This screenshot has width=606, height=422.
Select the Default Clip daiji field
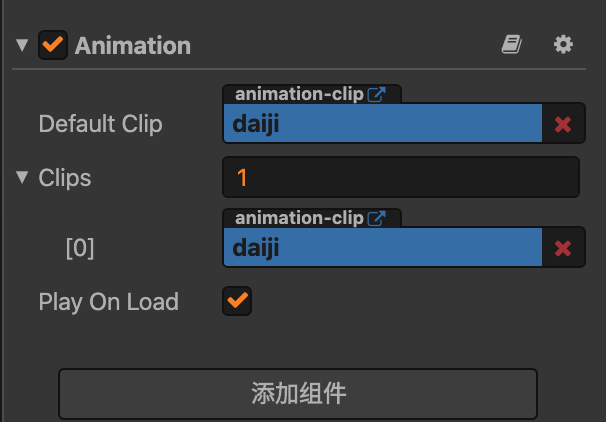click(382, 124)
